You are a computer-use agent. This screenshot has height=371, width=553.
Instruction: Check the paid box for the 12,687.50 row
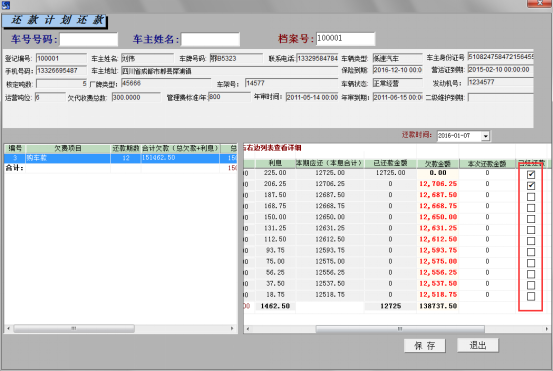click(x=531, y=196)
